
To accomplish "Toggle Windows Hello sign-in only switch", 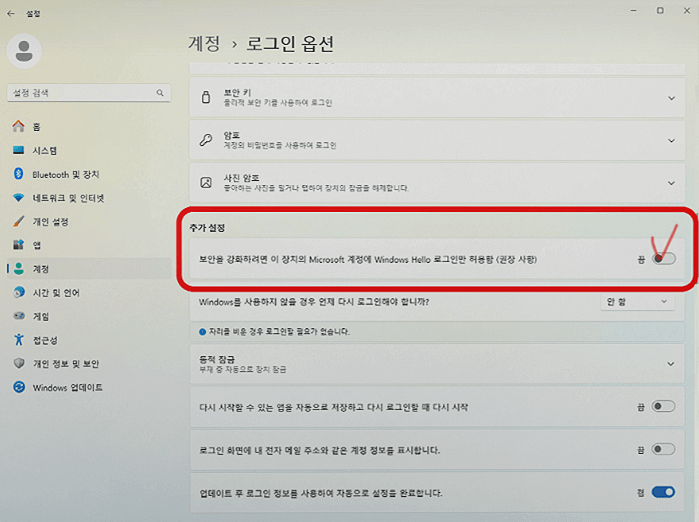I will [663, 259].
